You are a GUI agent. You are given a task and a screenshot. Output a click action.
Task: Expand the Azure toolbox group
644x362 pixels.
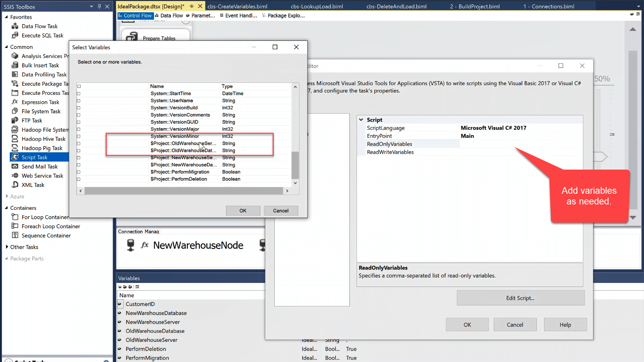coord(7,196)
